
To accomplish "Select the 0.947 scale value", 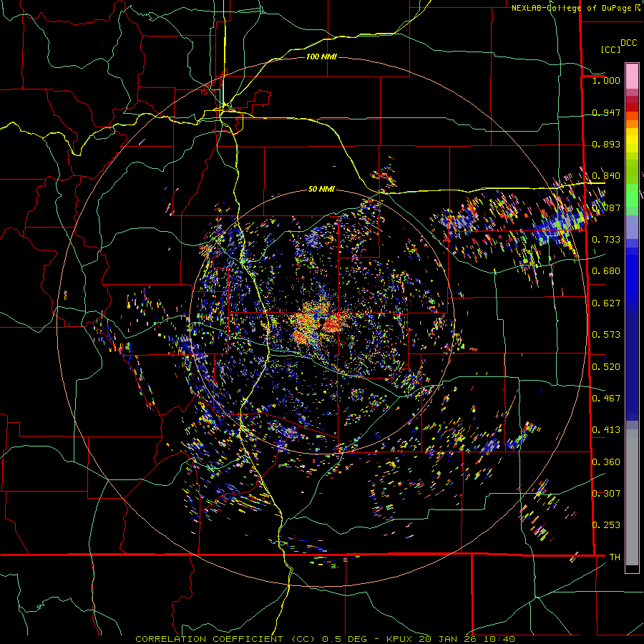I will coord(606,112).
